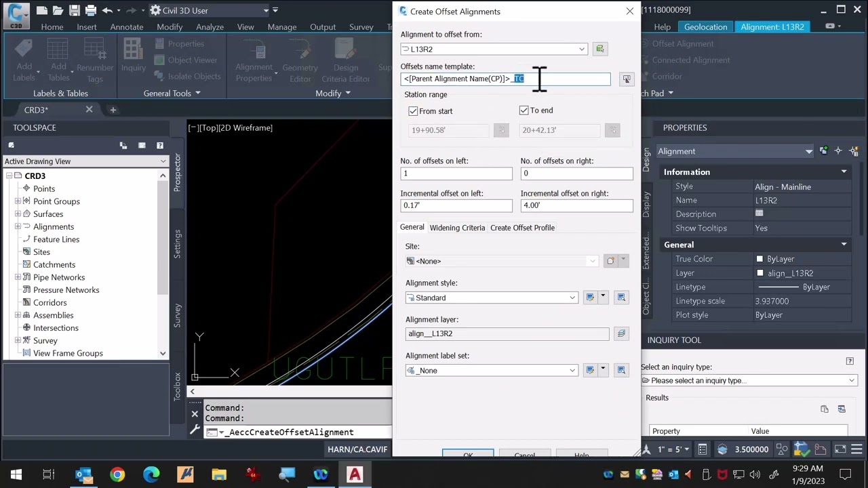
Task: Add new drawing tab with plus button
Action: (113, 110)
